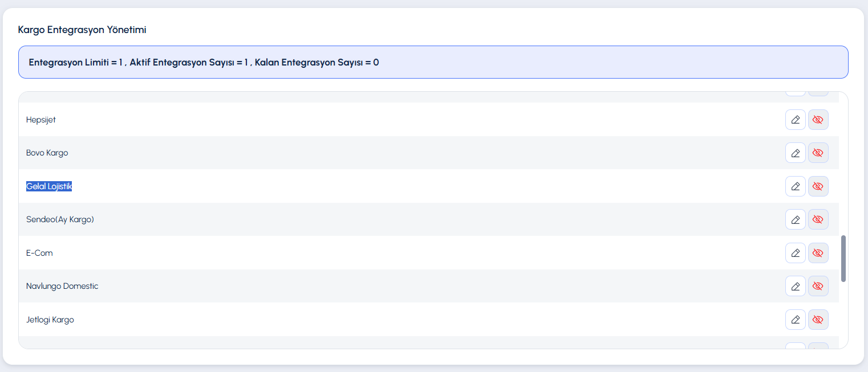Select the Bovo Kargo row name

47,153
